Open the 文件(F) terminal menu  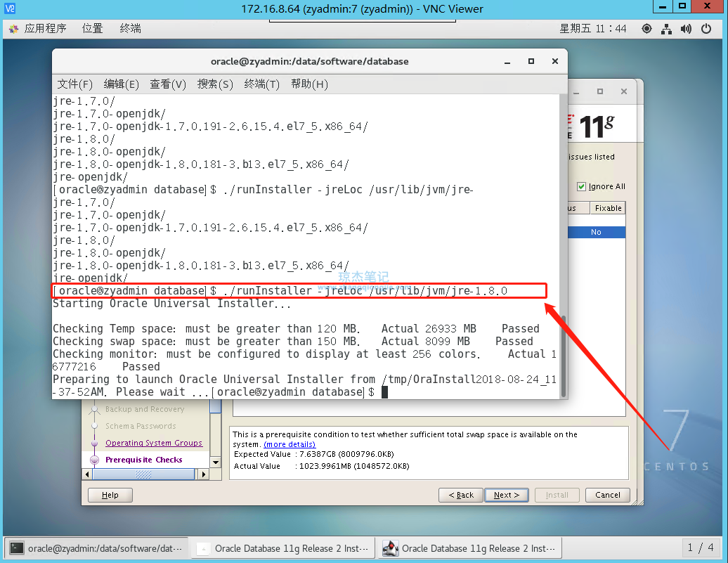pyautogui.click(x=74, y=84)
